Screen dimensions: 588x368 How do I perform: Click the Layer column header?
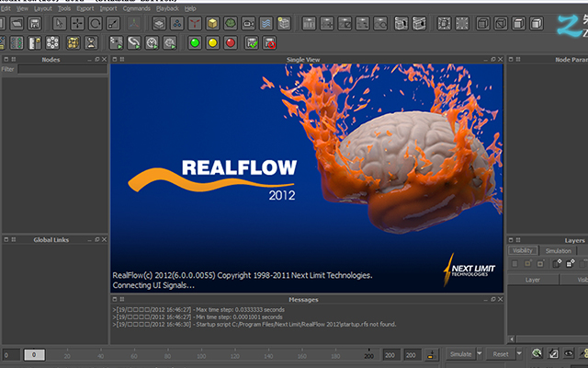point(533,280)
